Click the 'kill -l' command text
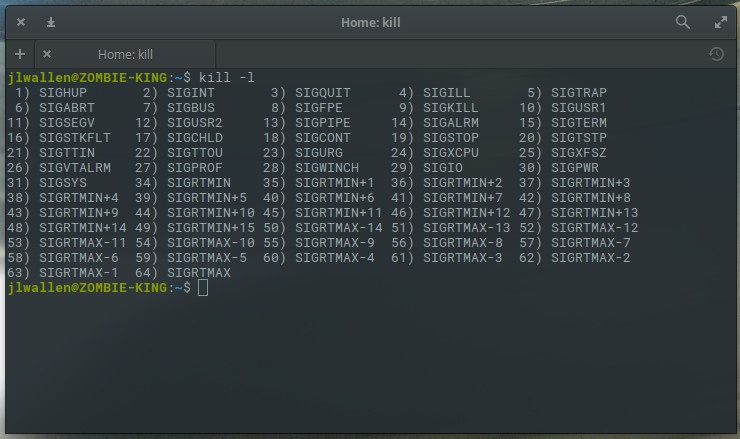Viewport: 740px width, 439px height. pyautogui.click(x=227, y=77)
